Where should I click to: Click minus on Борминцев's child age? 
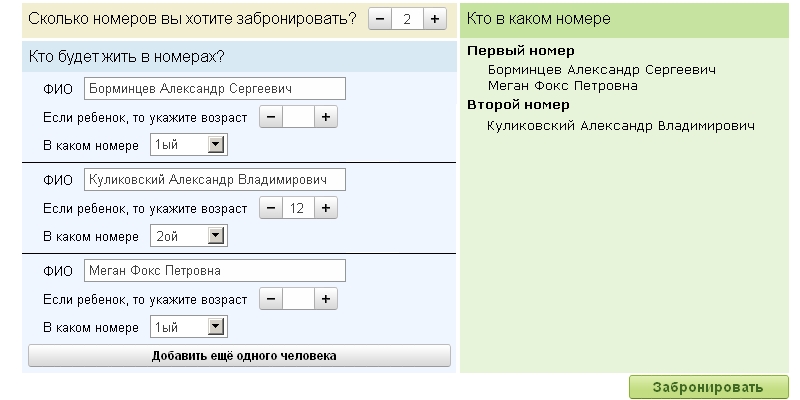pyautogui.click(x=271, y=117)
